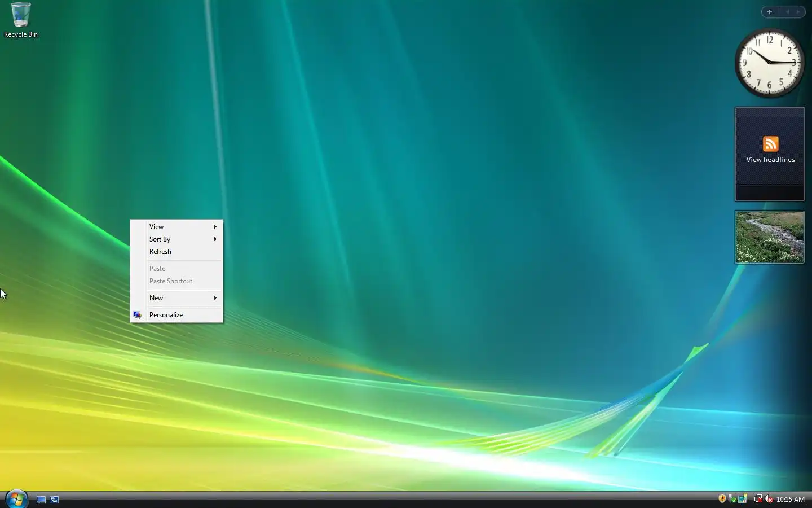Click the muted volume speaker tray icon
Image resolution: width=812 pixels, height=508 pixels.
coord(768,499)
